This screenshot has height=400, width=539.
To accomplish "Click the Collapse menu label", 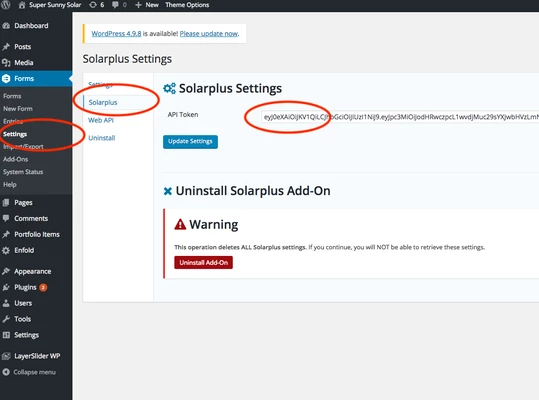I will click(x=34, y=372).
